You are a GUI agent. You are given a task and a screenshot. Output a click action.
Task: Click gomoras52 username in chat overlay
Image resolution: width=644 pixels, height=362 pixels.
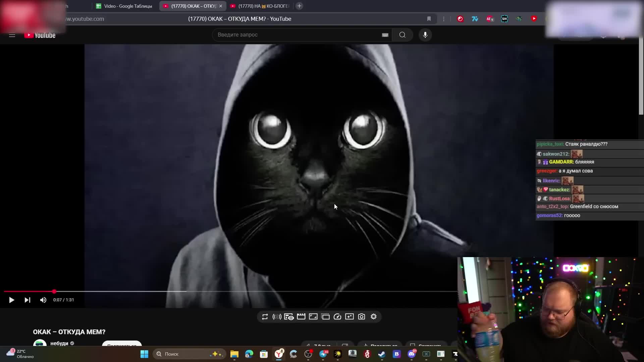coord(549,216)
